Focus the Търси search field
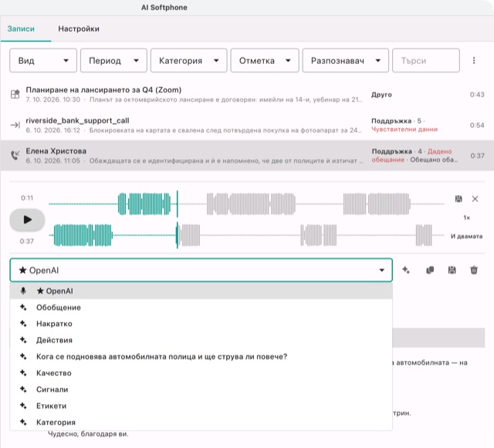 (x=426, y=60)
